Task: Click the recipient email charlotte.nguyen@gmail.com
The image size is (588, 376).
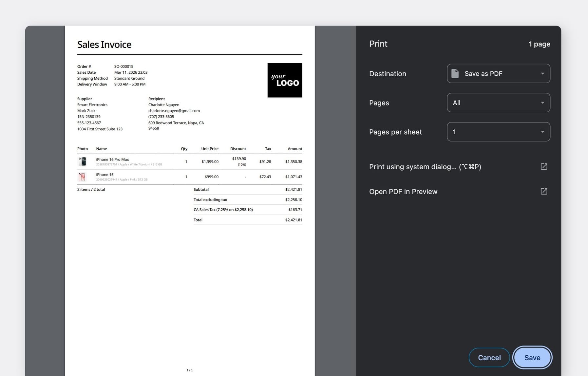Action: [x=174, y=110]
